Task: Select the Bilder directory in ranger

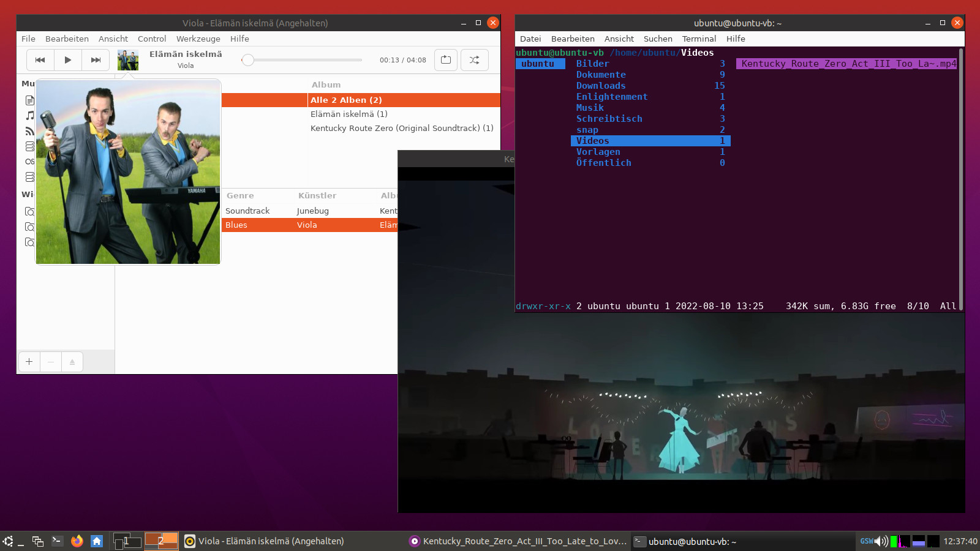Action: tap(650, 64)
